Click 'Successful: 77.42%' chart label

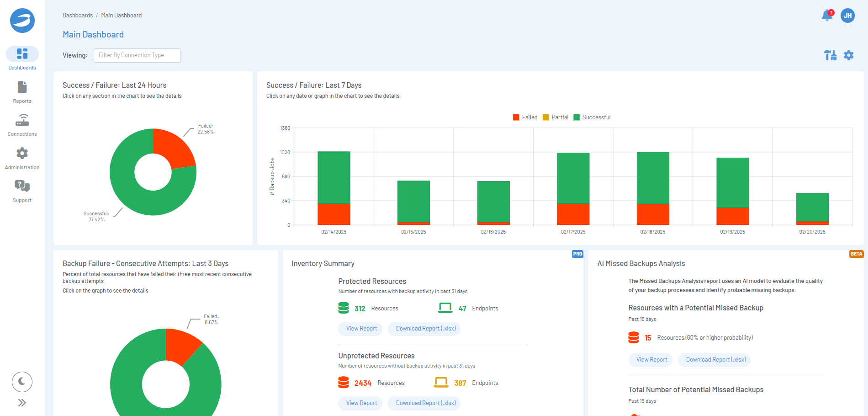pyautogui.click(x=96, y=217)
